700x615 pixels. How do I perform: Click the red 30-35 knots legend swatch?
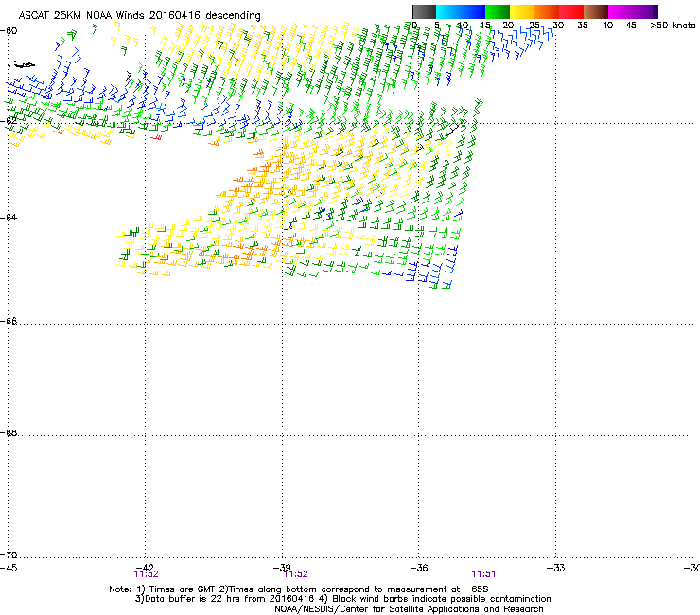tap(571, 11)
